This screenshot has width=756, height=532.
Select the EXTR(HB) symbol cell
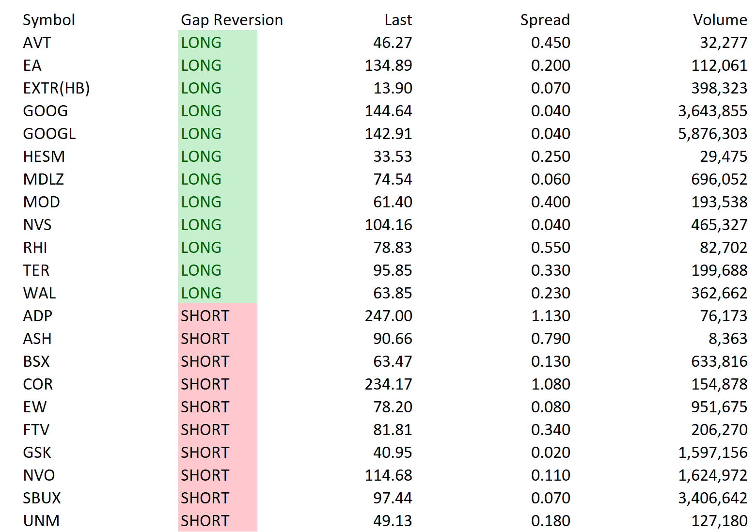(56, 88)
